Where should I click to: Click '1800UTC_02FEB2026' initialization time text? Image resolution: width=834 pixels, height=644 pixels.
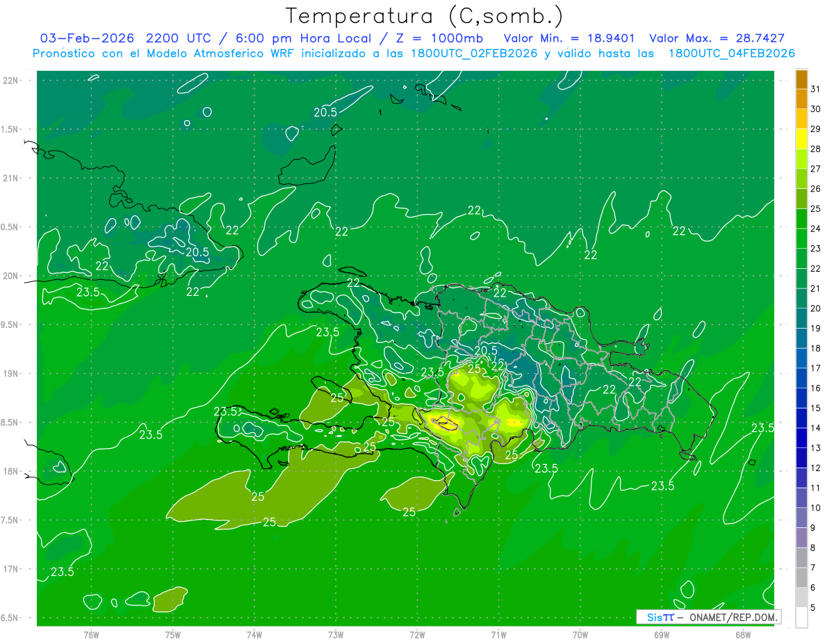click(473, 53)
